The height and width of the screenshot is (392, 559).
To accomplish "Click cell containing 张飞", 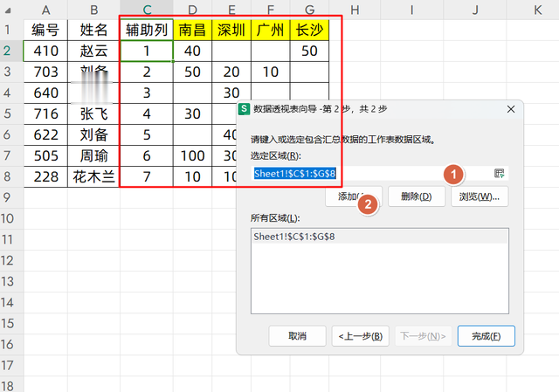I will 93,114.
